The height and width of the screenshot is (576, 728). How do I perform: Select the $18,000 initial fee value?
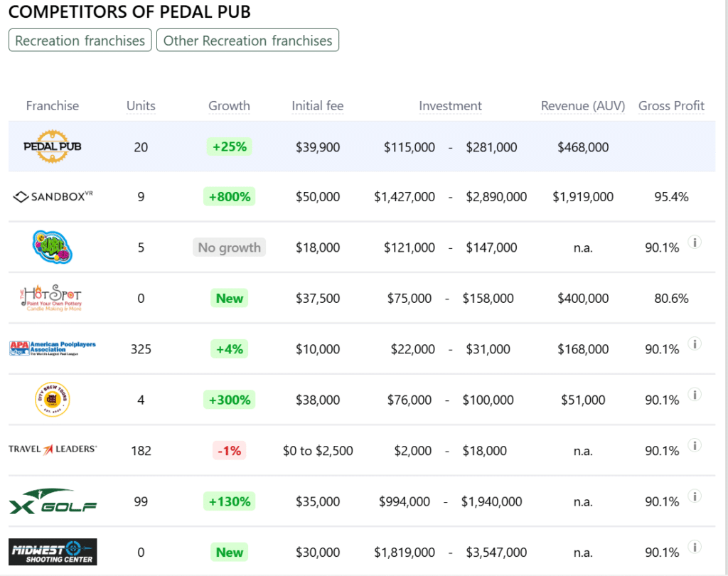point(318,247)
